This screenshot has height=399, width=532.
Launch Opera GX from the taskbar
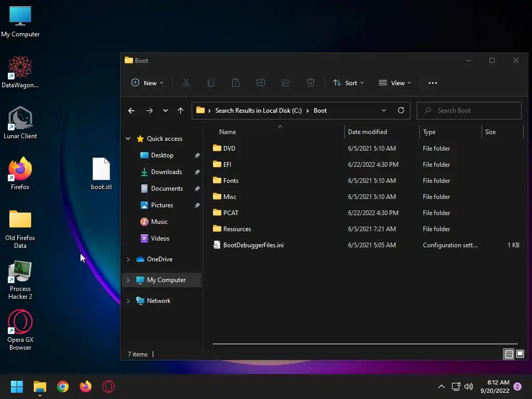(109, 387)
